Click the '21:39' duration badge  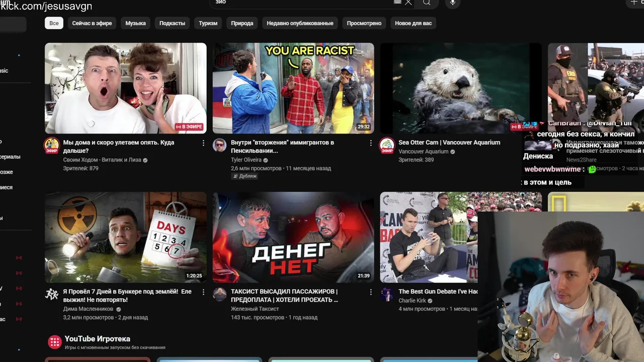(x=364, y=276)
